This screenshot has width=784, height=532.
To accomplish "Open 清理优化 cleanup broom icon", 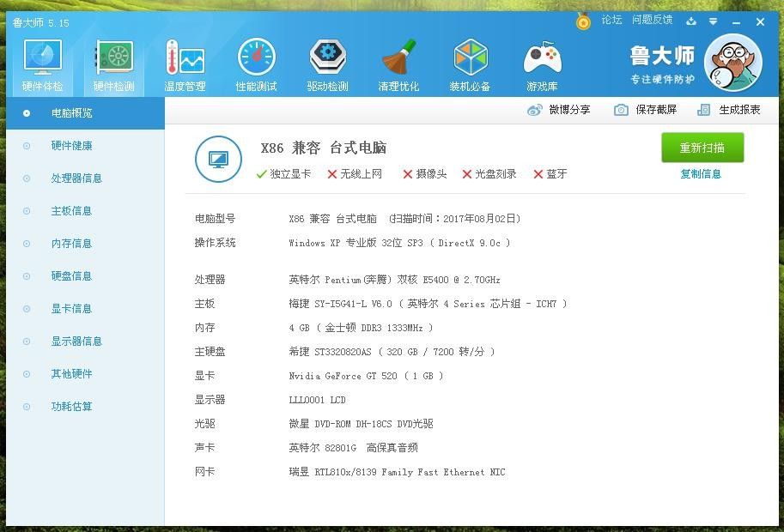I will click(x=398, y=66).
